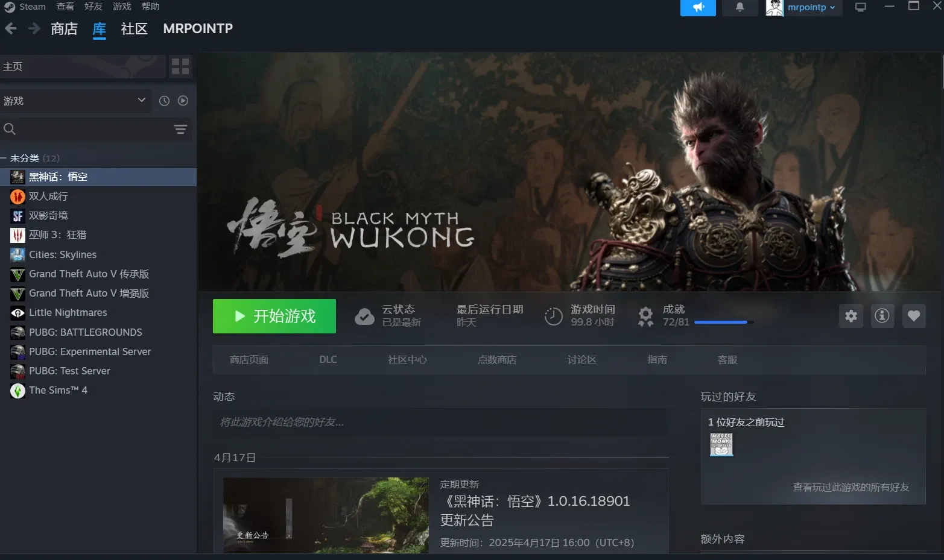Go forward with the right arrow
Image resolution: width=944 pixels, height=560 pixels.
tap(34, 28)
